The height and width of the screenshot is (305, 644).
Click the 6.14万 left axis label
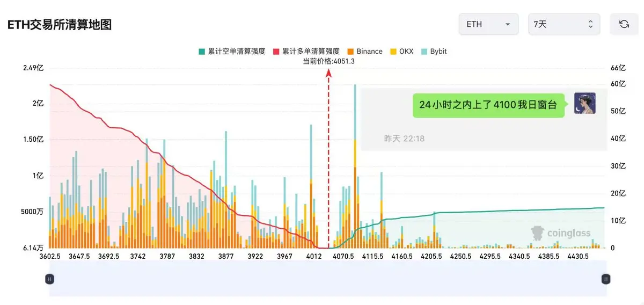click(x=33, y=248)
